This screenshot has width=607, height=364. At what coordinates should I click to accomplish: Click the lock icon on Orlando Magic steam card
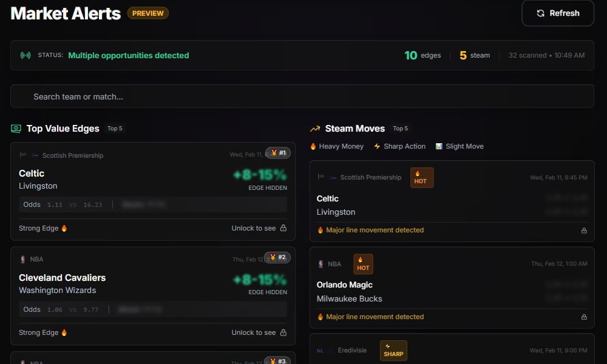coord(584,316)
